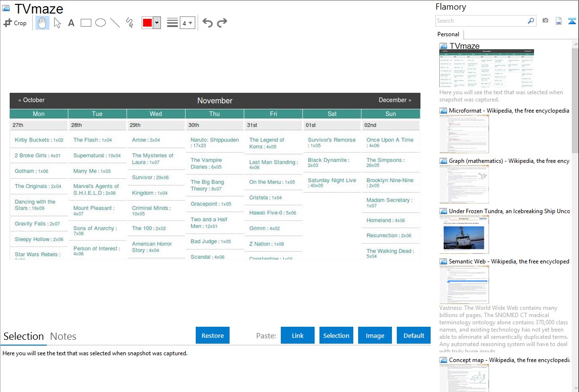Screen dimensions: 579x392
Task: Open the color picker dropdown arrow
Action: point(157,23)
